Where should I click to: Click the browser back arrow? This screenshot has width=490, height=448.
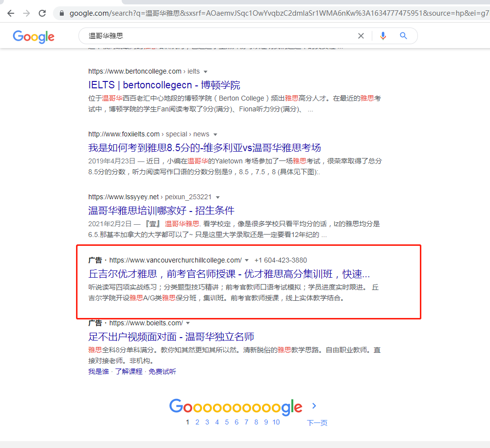click(11, 13)
